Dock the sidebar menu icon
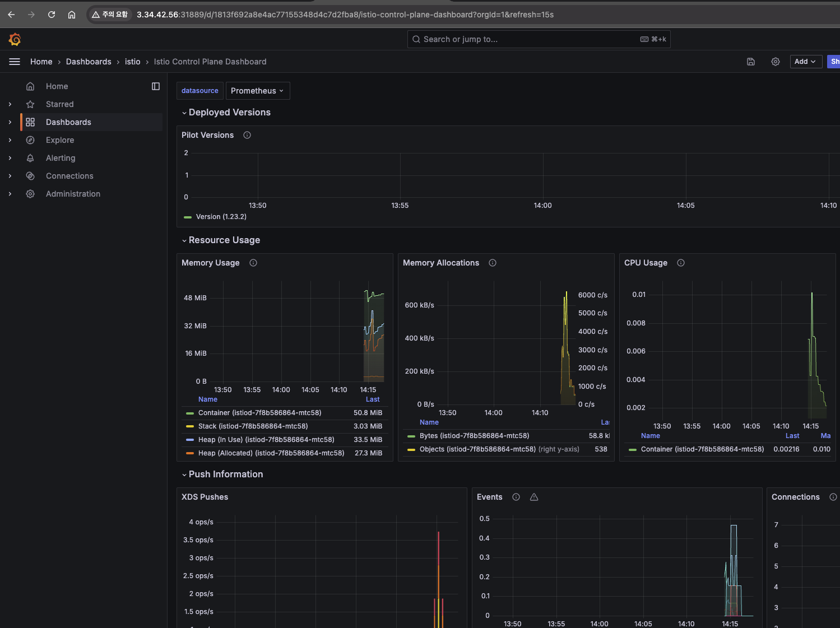 tap(156, 86)
